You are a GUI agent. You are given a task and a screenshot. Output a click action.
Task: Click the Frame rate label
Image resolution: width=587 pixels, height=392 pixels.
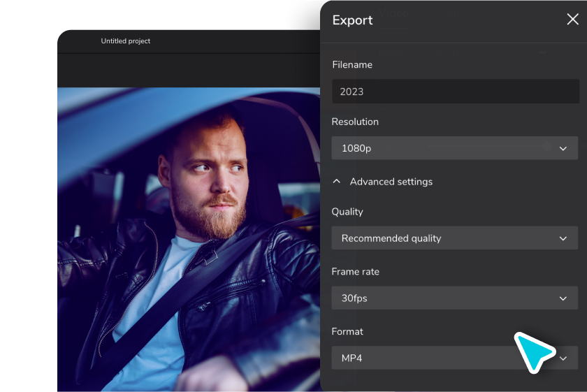click(355, 271)
